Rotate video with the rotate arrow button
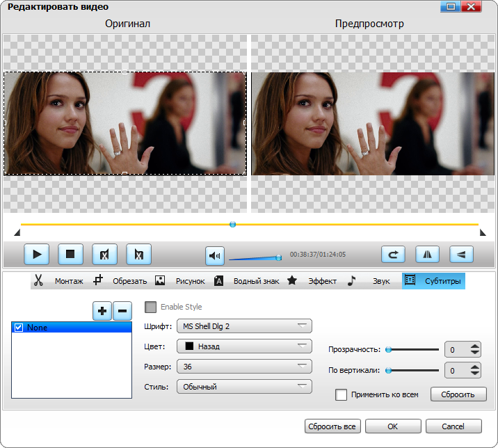Screen dimensions: 498x448 pos(393,254)
